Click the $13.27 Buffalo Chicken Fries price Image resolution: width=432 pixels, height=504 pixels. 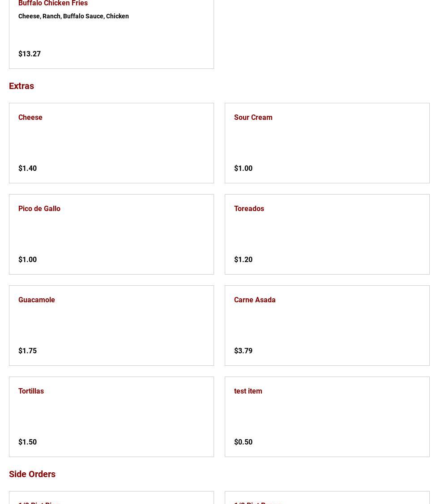click(30, 54)
